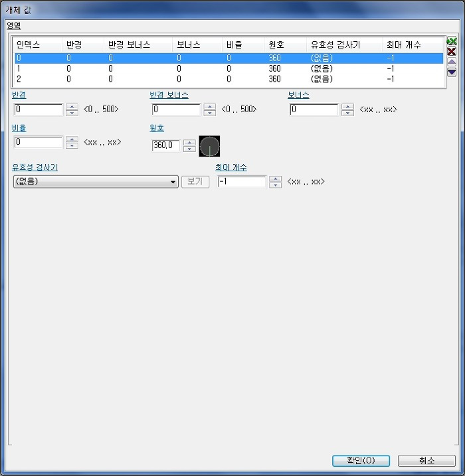Click into the 최대 개수 -1 input
This screenshot has height=476, width=465.
(242, 181)
